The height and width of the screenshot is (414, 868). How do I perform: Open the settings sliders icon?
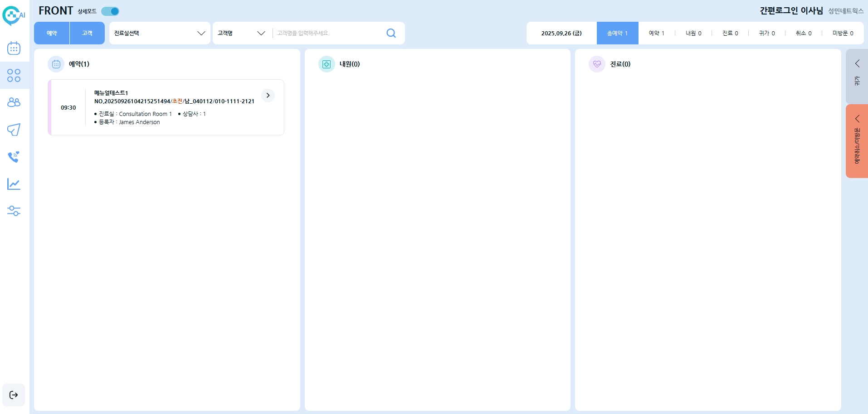point(14,211)
